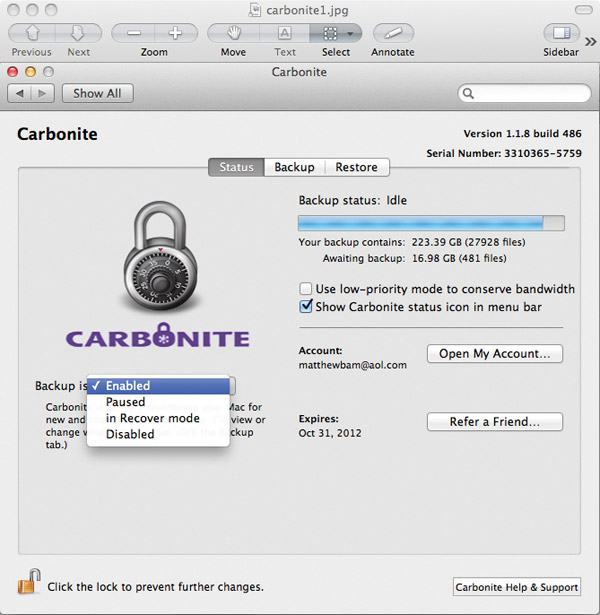Click Open My Account button
Viewport: 600px width, 615px height.
(495, 353)
